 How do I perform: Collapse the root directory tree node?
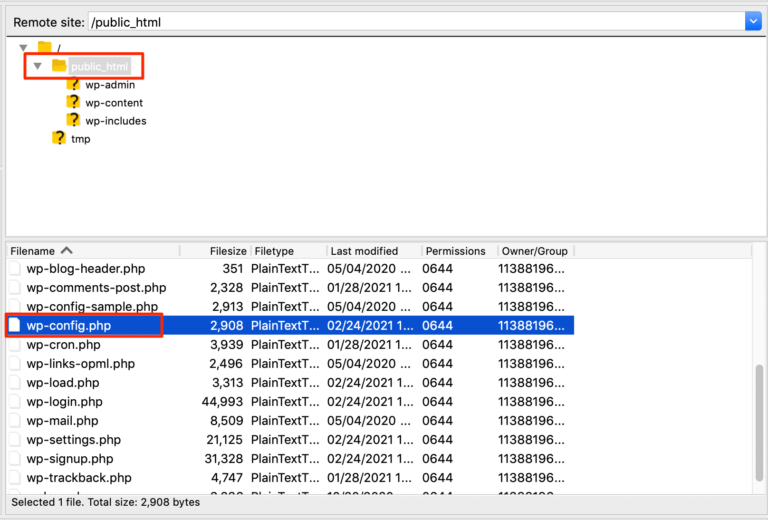(x=23, y=48)
